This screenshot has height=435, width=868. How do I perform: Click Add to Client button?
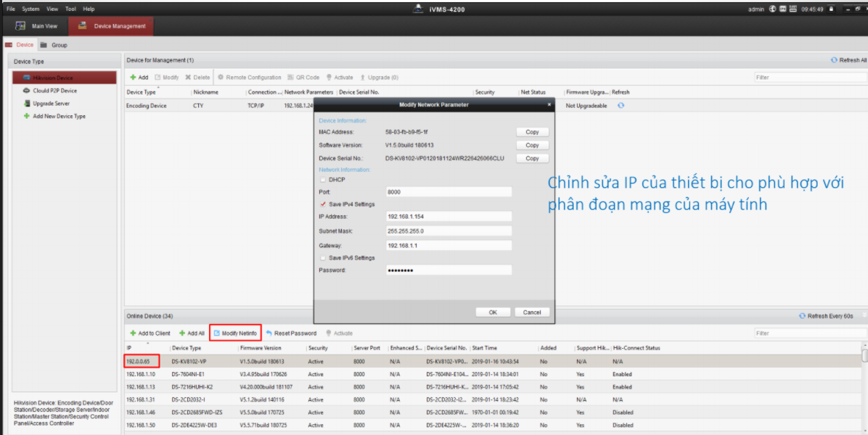pyautogui.click(x=150, y=333)
